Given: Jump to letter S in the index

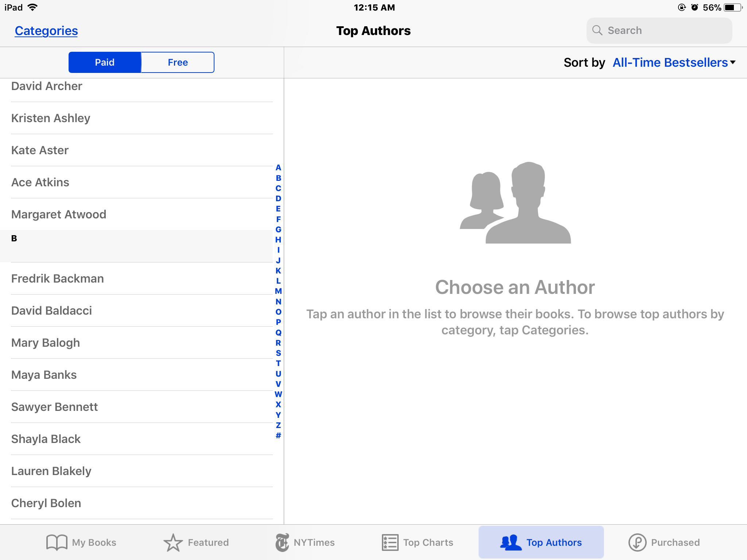Looking at the screenshot, I should tap(278, 353).
